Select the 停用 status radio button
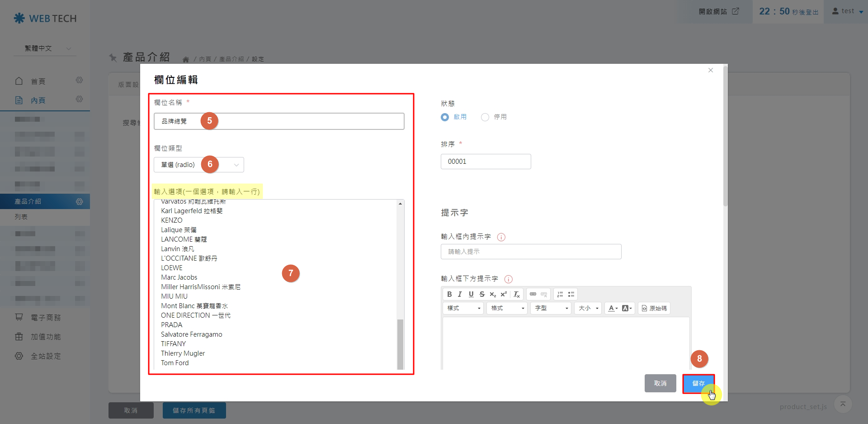868x424 pixels. (485, 117)
